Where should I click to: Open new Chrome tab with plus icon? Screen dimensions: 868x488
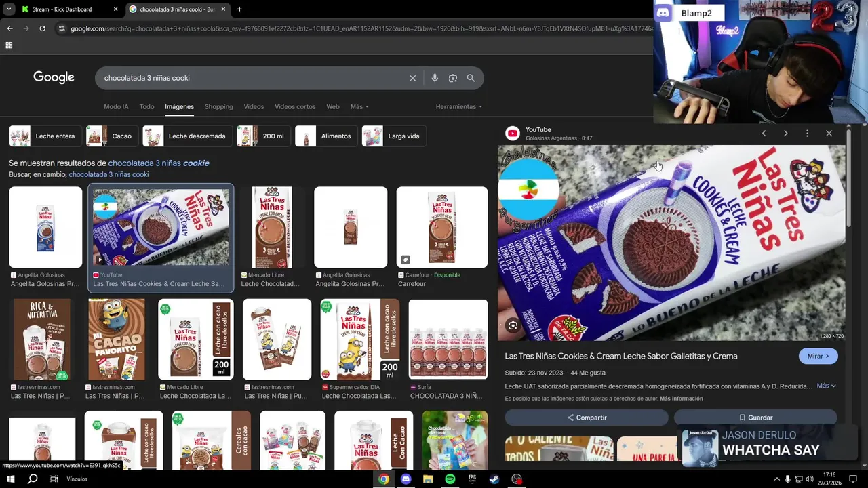[239, 9]
